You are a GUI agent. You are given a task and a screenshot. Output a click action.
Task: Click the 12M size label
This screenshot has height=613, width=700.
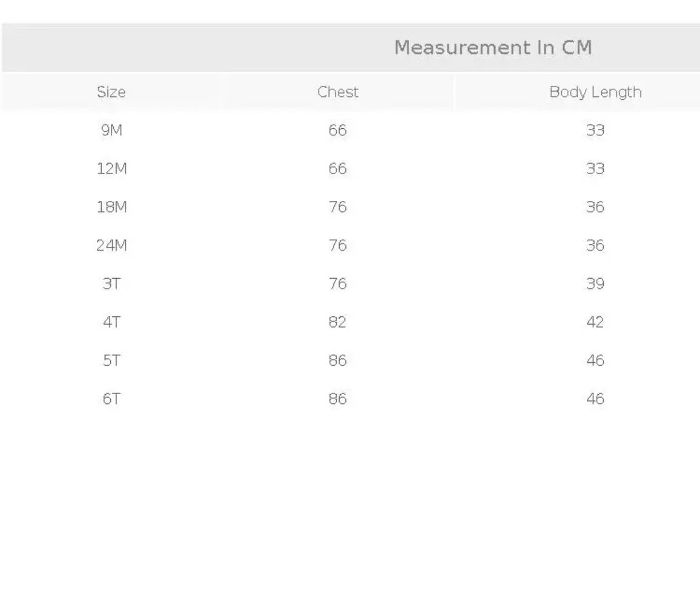coord(111,168)
